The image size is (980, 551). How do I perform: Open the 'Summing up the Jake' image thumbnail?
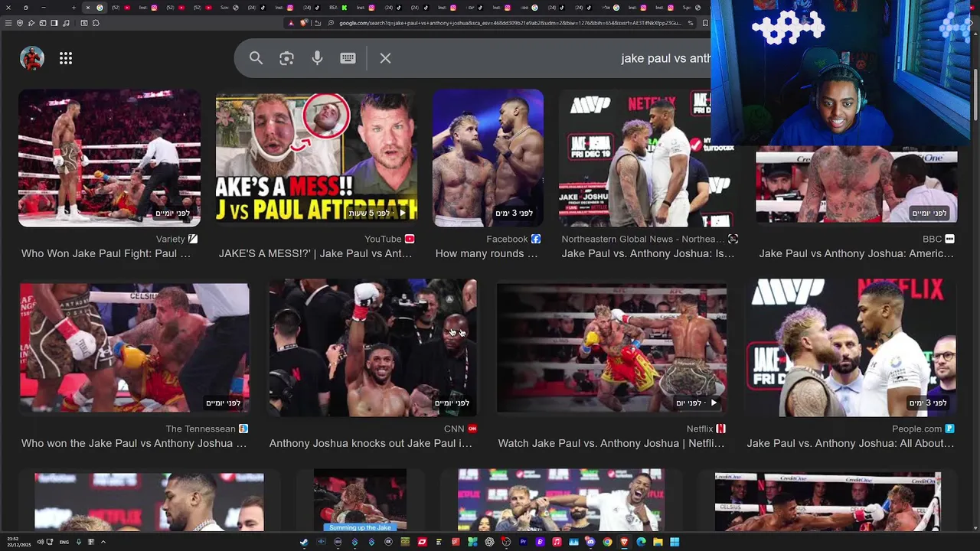360,500
